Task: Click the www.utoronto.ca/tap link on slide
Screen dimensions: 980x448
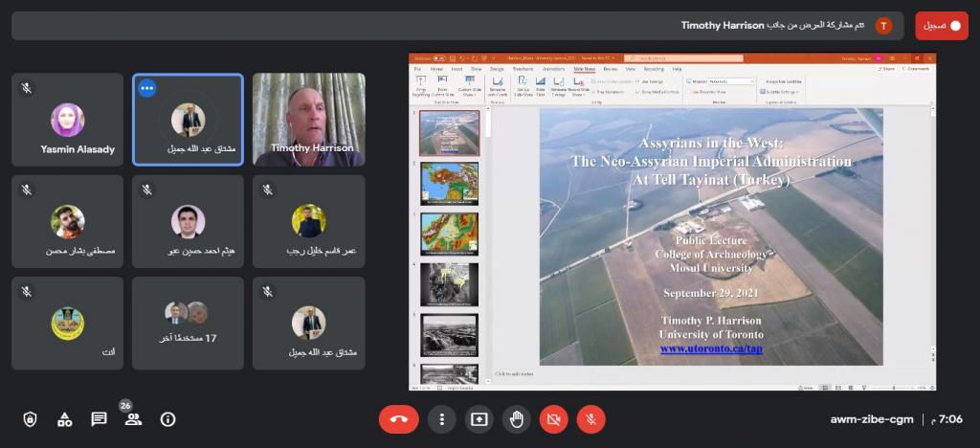Action: (x=709, y=348)
